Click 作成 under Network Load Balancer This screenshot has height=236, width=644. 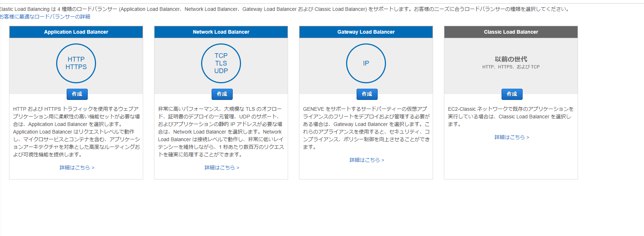pos(222,94)
